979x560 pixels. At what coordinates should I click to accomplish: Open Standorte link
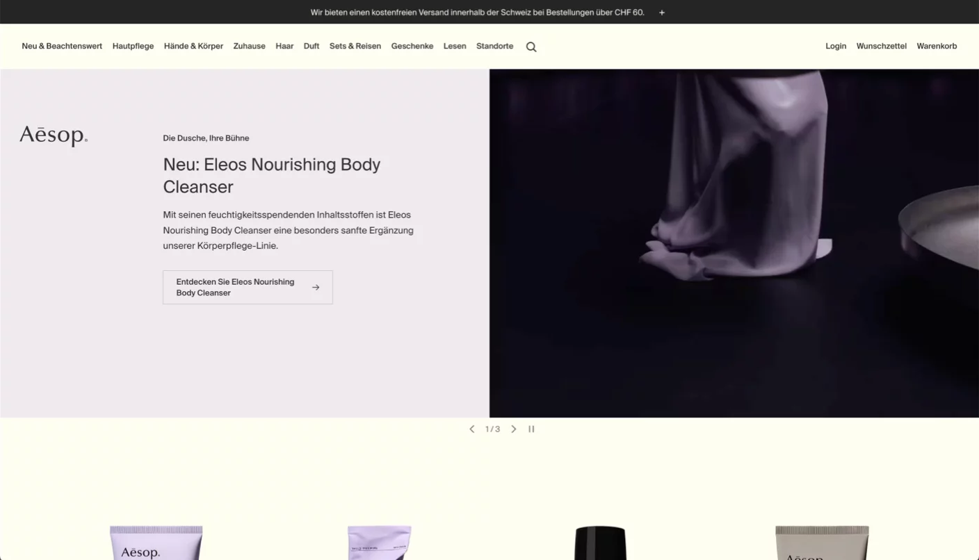(x=495, y=47)
